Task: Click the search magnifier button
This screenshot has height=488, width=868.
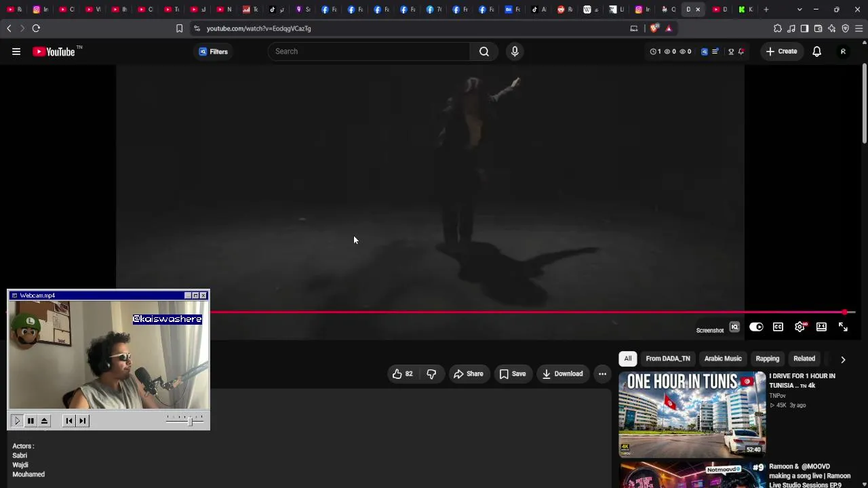Action: (x=484, y=52)
